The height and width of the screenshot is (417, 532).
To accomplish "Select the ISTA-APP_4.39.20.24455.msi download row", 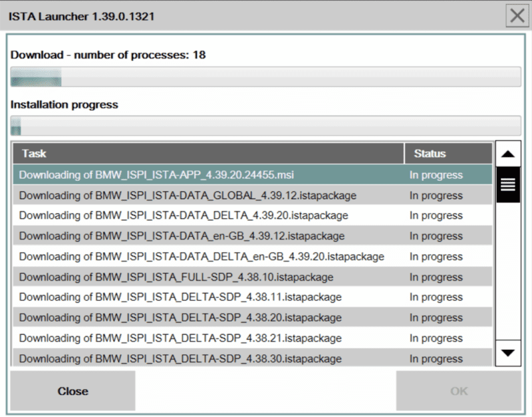I will [253, 175].
